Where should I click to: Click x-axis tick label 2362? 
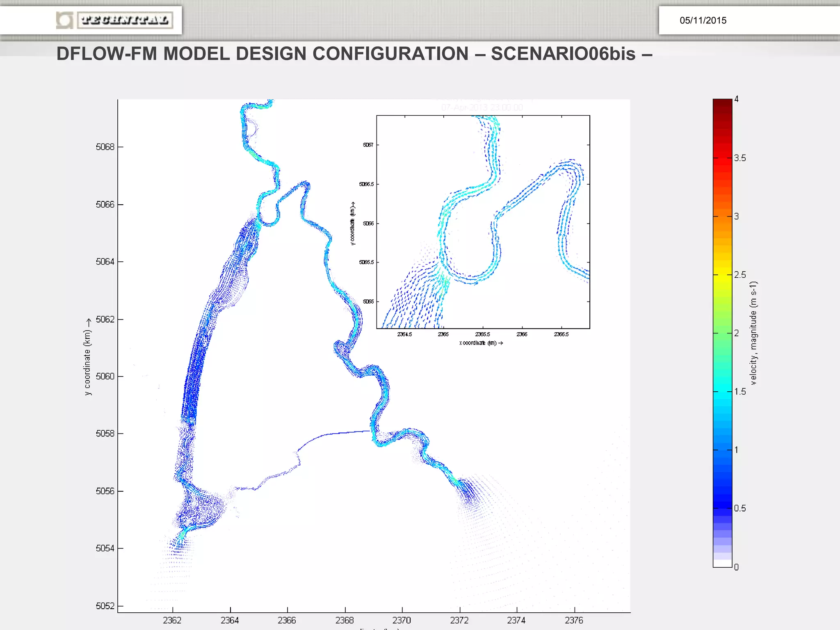click(x=172, y=620)
